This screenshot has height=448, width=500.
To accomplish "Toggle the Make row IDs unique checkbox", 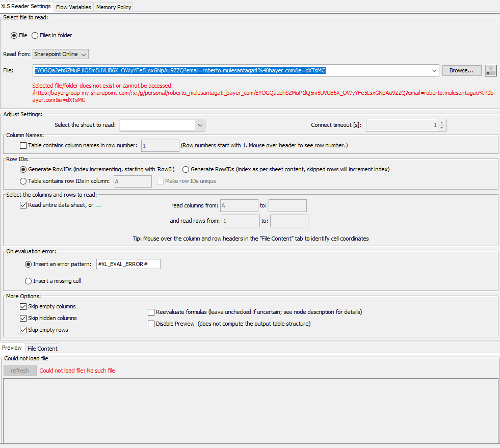I will pyautogui.click(x=160, y=181).
